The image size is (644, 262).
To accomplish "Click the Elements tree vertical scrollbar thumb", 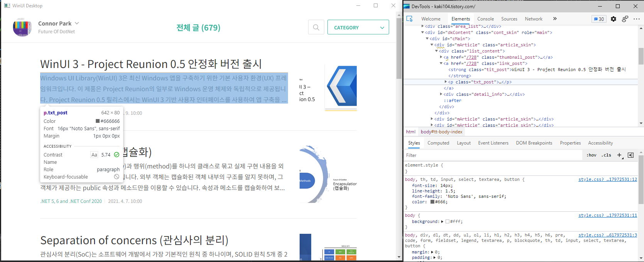I will tap(641, 56).
